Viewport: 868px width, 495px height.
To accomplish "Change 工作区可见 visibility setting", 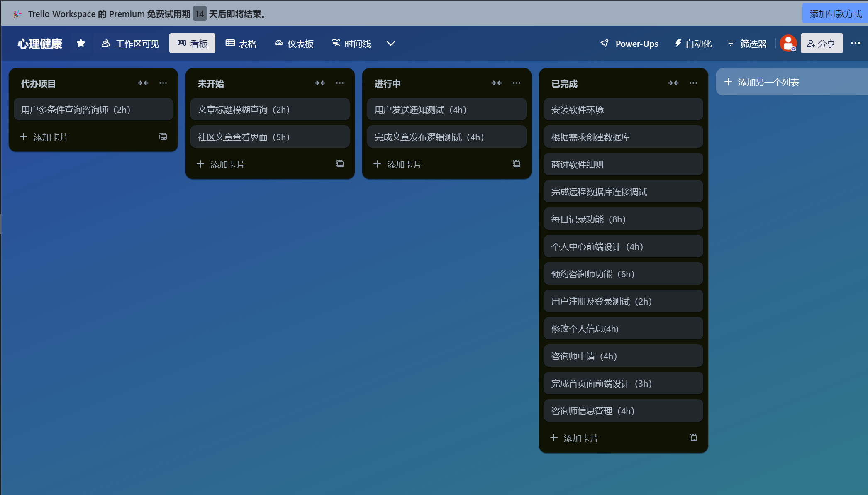I will click(131, 44).
